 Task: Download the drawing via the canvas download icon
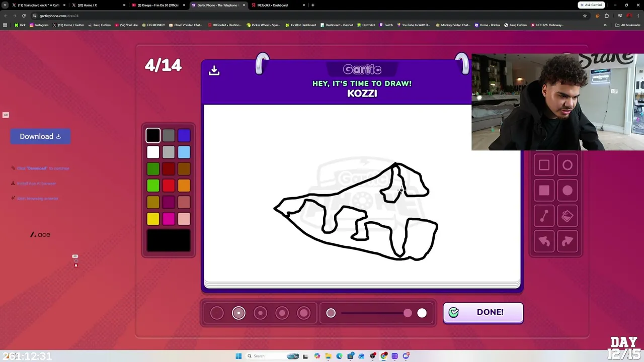[214, 70]
